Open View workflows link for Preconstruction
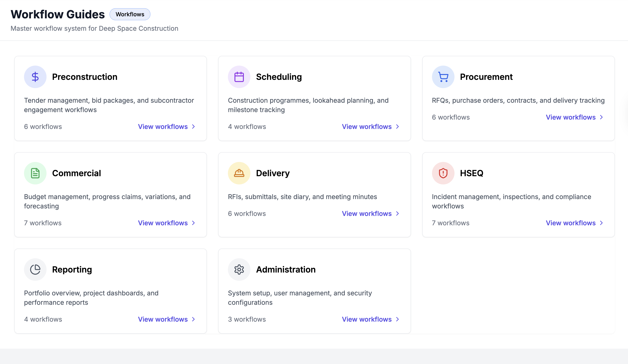Screen dimensions: 628x364 tap(167, 127)
